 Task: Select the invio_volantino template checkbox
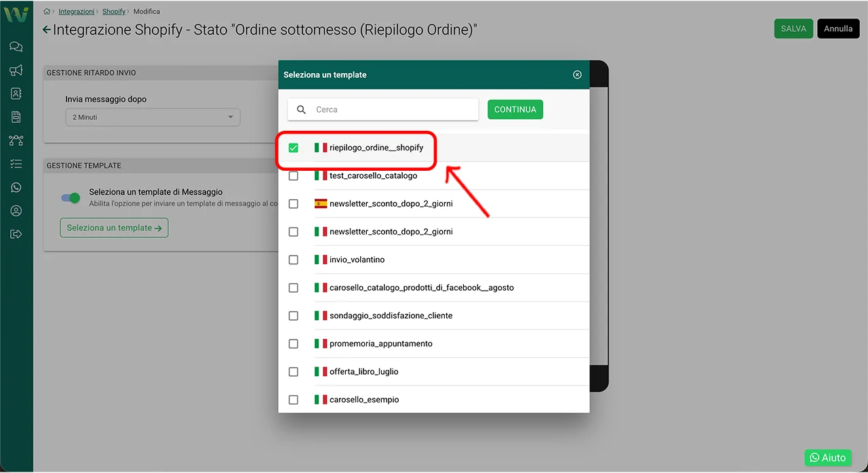tap(294, 260)
